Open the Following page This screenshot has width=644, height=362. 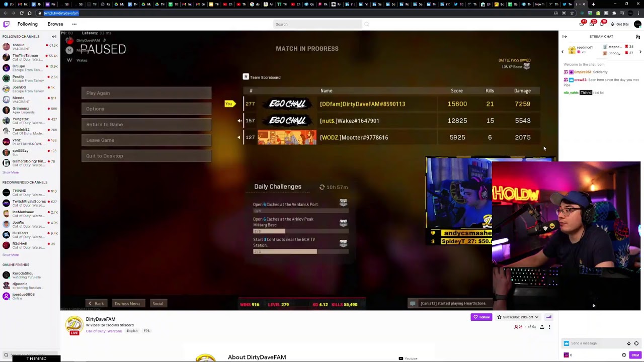(28, 24)
